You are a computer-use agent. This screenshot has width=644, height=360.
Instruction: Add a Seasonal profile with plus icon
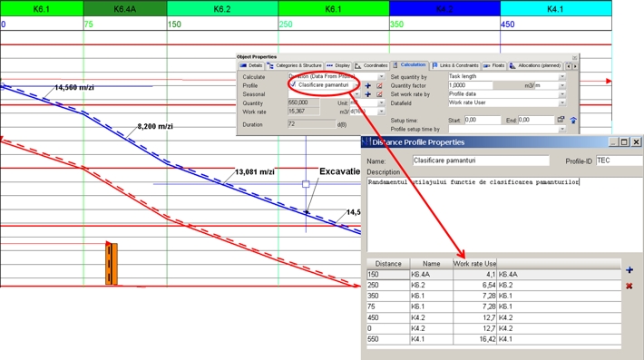pos(368,94)
